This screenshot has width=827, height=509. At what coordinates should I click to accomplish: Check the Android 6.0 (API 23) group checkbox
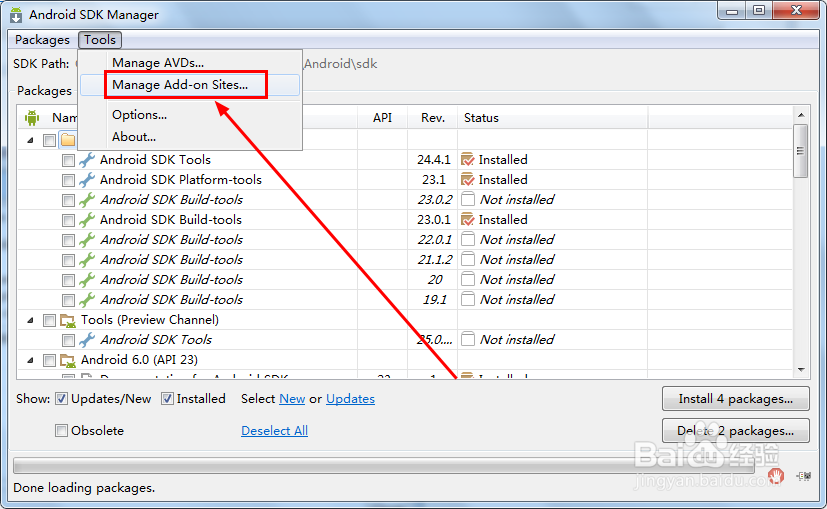click(x=49, y=360)
